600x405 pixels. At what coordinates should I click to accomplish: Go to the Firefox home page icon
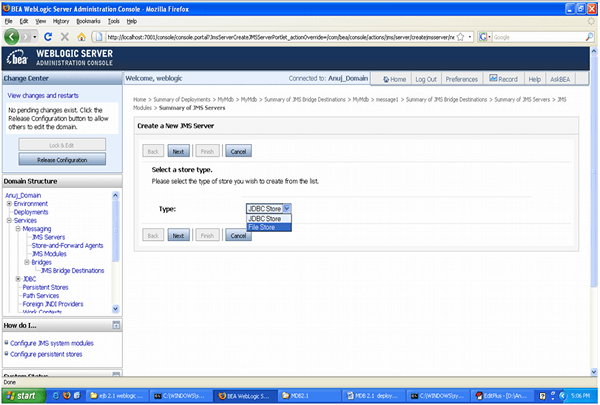[82, 37]
